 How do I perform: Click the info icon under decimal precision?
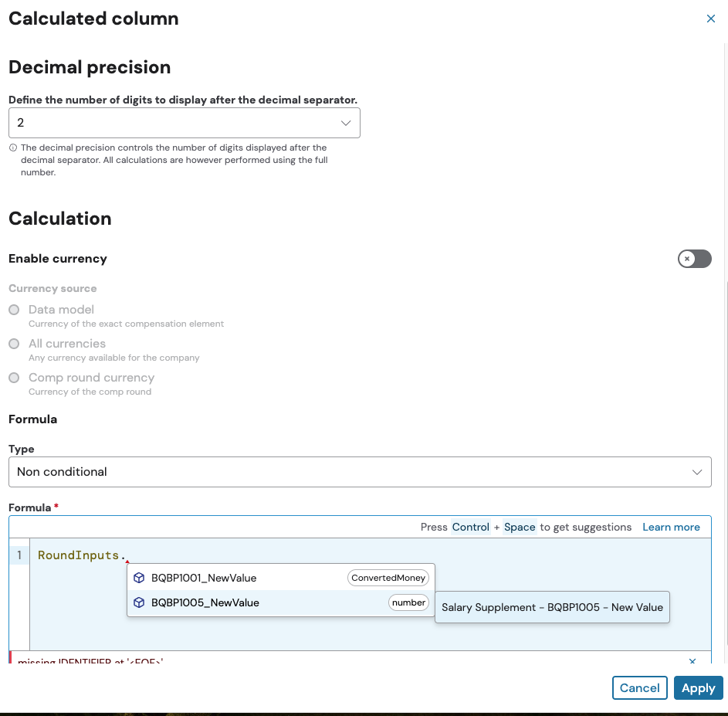pyautogui.click(x=13, y=148)
